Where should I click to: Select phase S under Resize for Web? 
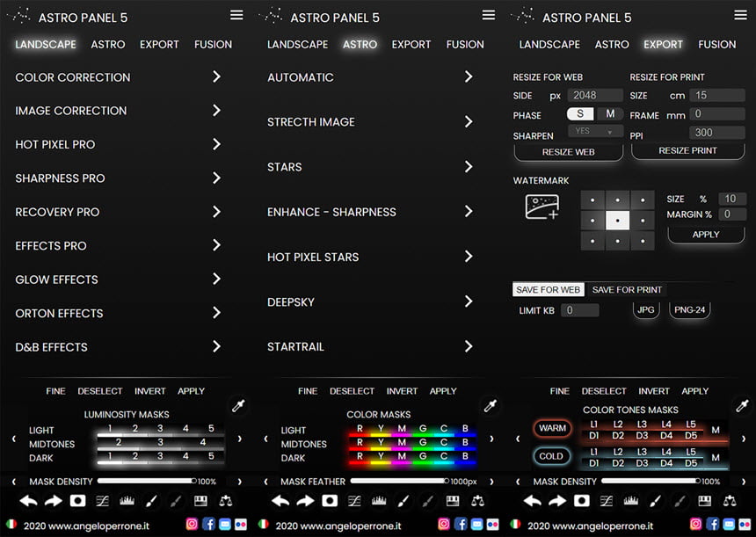580,113
